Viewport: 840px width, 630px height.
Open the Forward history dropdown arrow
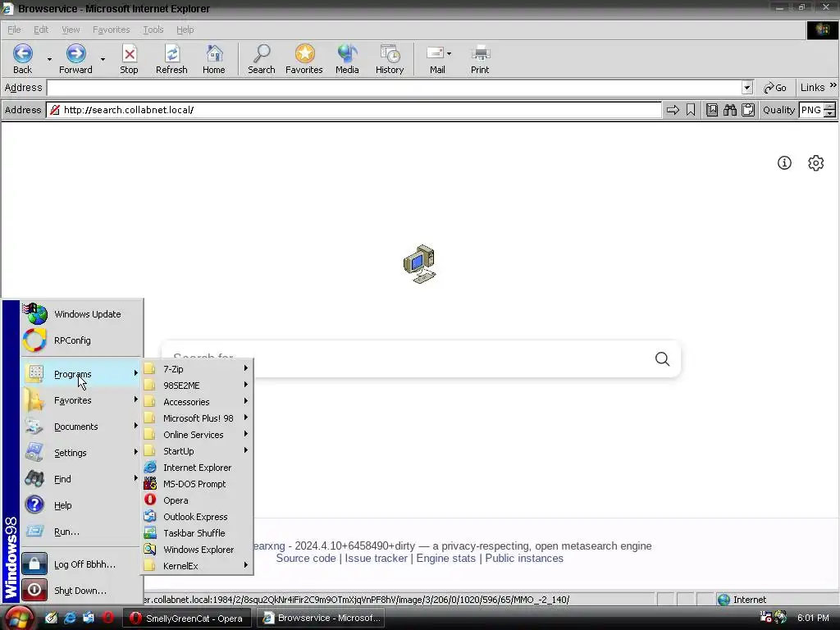click(103, 59)
